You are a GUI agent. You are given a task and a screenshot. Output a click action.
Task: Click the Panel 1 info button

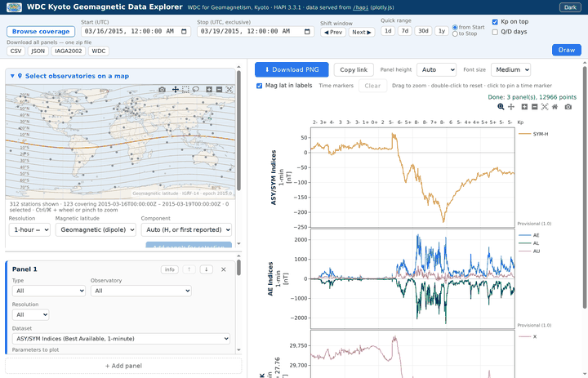[x=170, y=269]
